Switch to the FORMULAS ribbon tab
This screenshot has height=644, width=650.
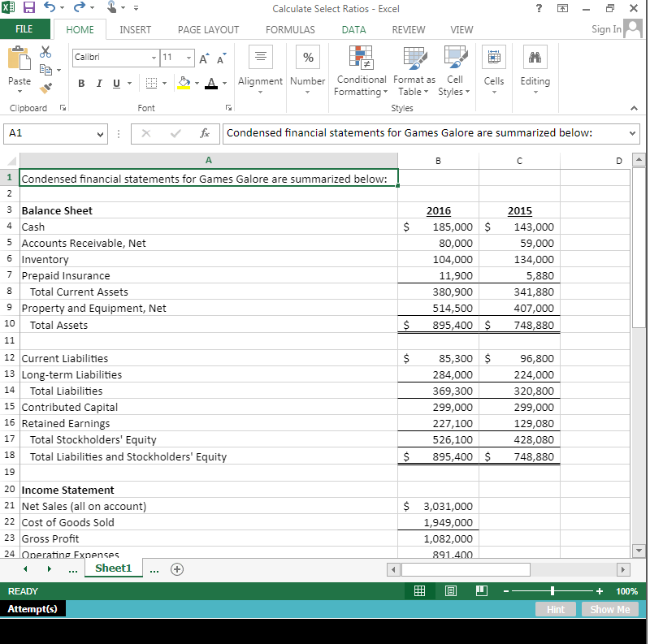point(290,29)
